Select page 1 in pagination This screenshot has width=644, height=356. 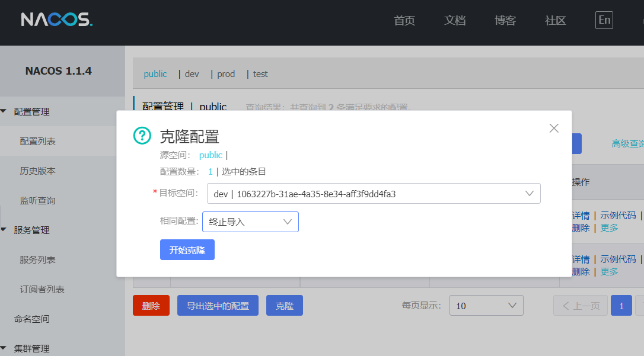(x=621, y=306)
